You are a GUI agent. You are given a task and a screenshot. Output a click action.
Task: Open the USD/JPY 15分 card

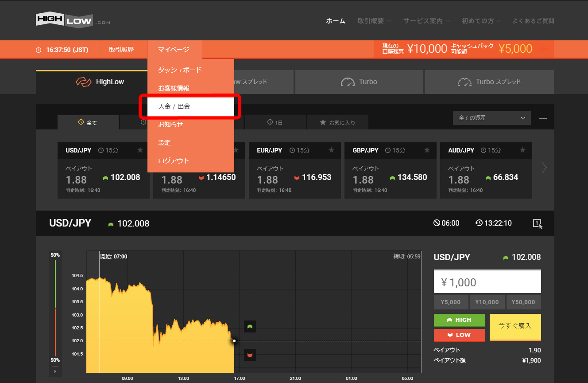(x=104, y=171)
